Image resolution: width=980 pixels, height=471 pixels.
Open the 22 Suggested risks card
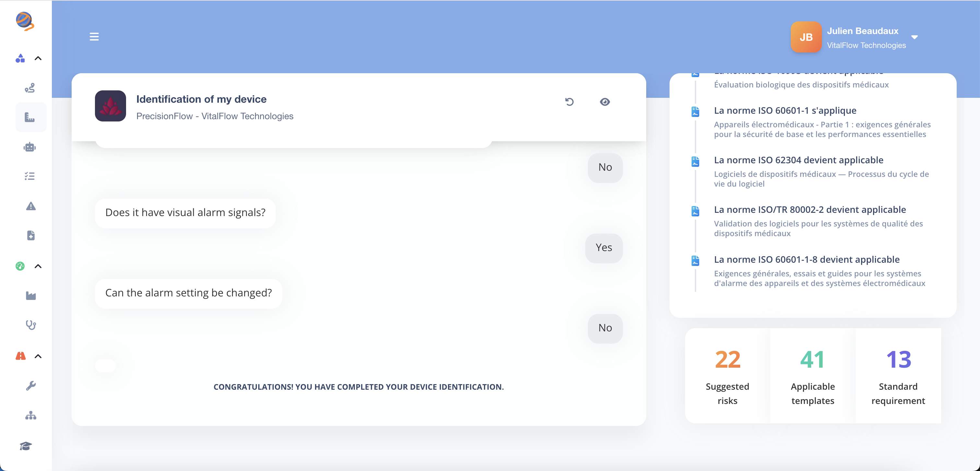point(728,375)
